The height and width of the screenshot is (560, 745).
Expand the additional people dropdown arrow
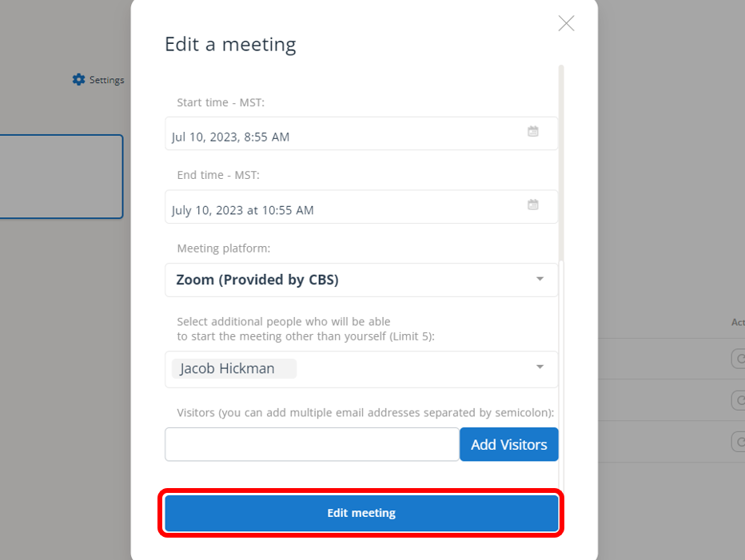point(540,367)
